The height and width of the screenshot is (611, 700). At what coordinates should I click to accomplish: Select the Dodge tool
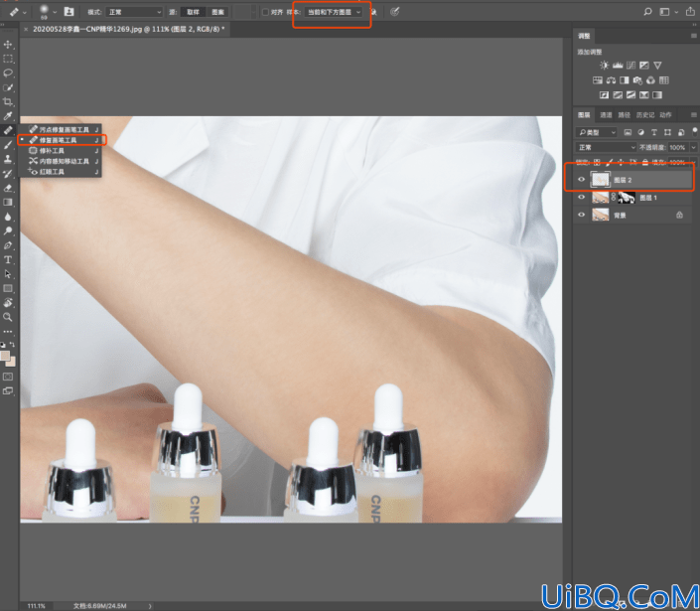8,230
